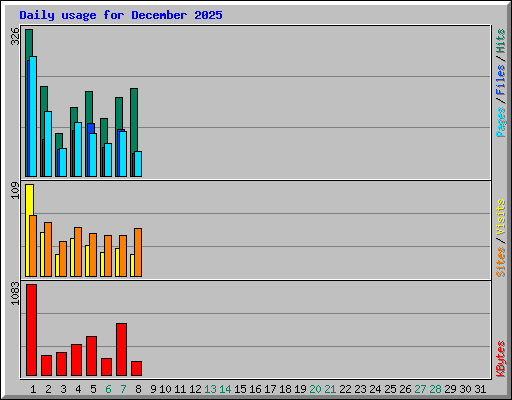Click the 326 hits axis maximum value
Viewport: 512px width, 400px height.
(x=15, y=36)
